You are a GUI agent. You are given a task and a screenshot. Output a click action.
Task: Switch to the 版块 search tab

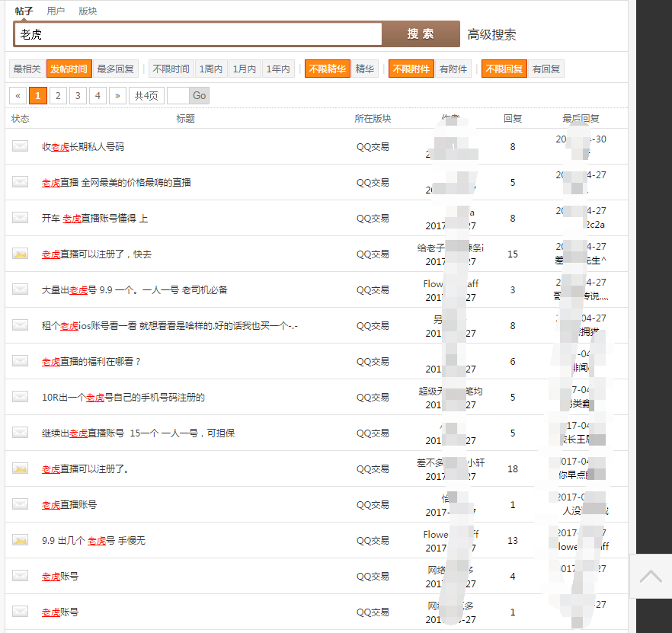point(88,11)
